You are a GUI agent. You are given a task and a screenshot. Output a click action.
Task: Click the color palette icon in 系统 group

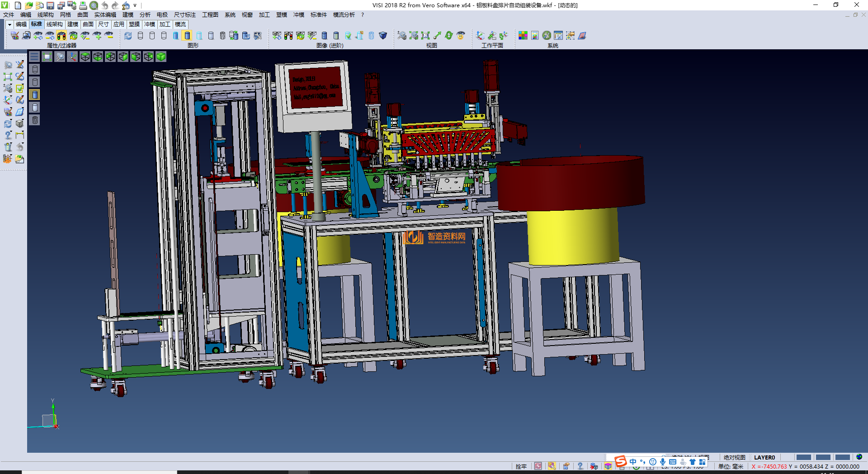click(x=523, y=36)
